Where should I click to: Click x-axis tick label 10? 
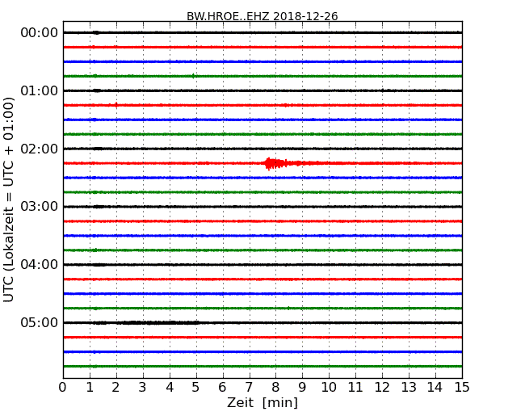tap(329, 388)
